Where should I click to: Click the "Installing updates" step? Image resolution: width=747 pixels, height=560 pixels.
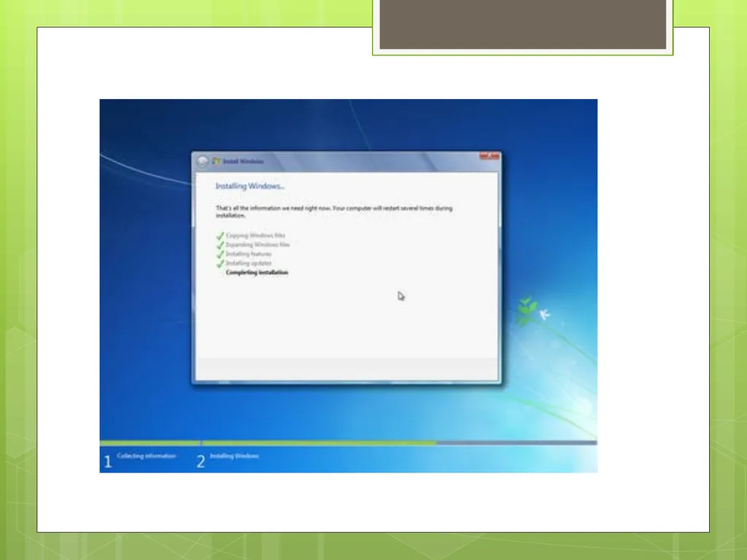(249, 262)
